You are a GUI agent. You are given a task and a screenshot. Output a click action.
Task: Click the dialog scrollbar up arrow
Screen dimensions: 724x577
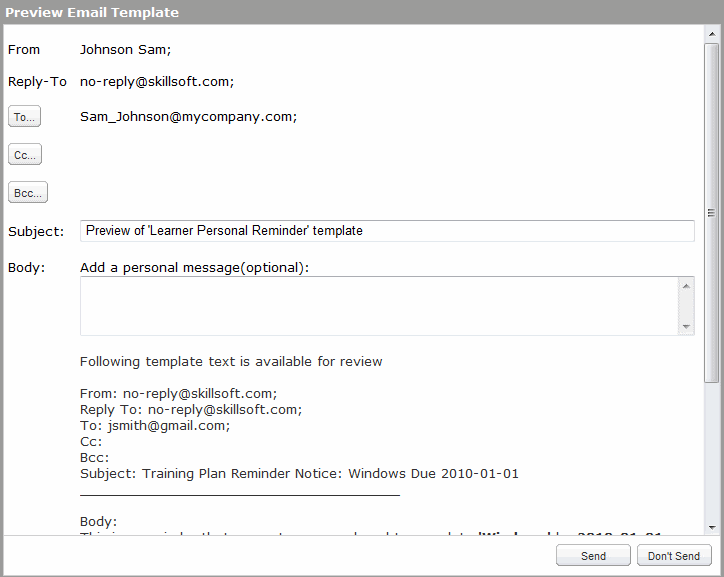coord(712,34)
